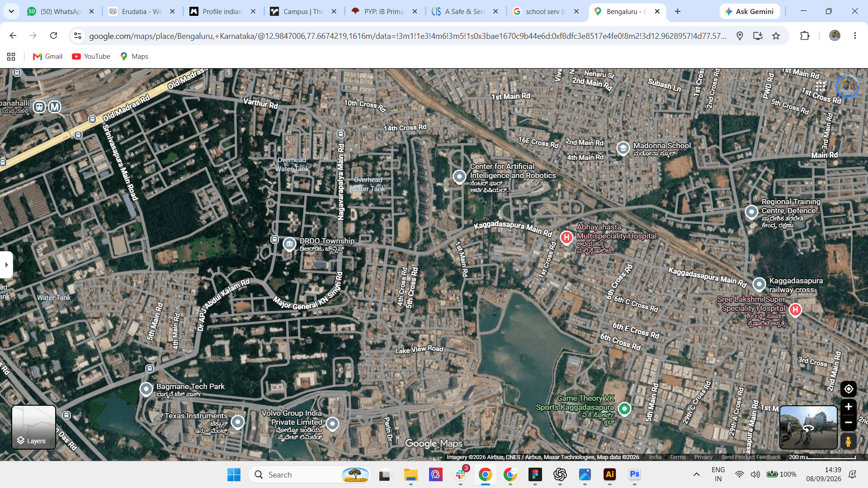Show your location with the target icon

(848, 389)
